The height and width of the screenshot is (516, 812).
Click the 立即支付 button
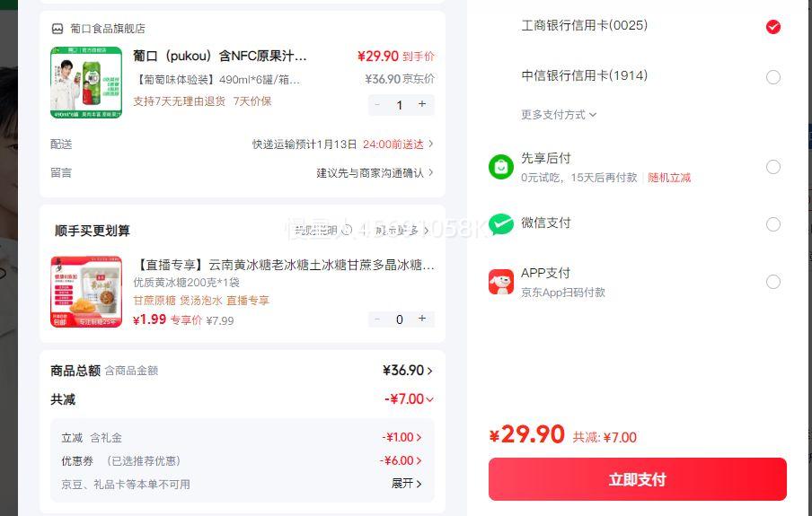click(x=637, y=479)
